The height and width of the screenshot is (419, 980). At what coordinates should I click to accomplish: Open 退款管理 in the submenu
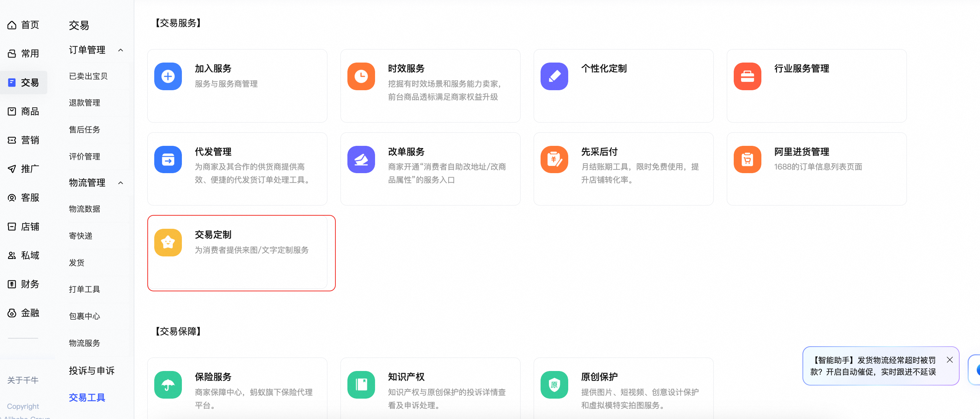84,103
